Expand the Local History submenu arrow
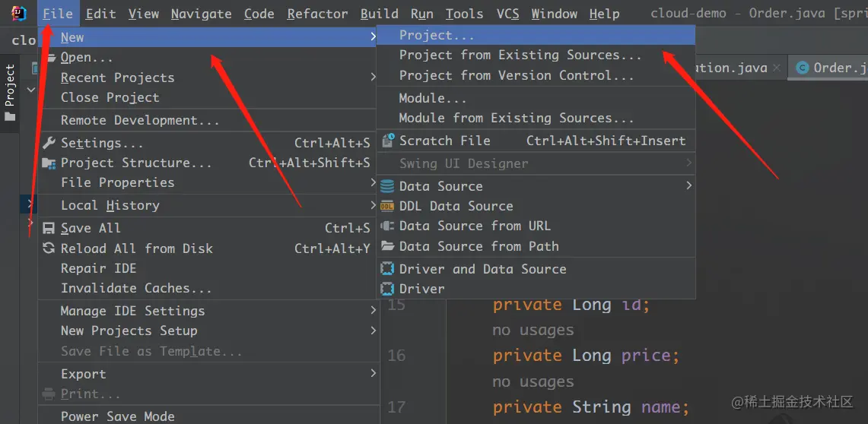The height and width of the screenshot is (424, 868). pos(373,205)
